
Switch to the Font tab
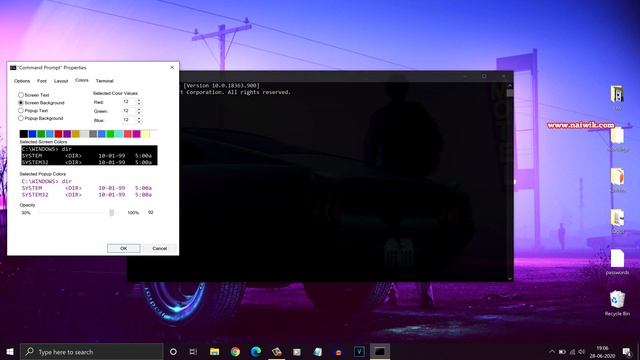(42, 81)
